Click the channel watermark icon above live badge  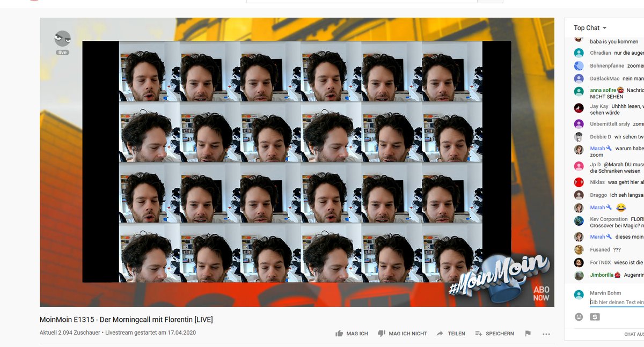click(63, 39)
